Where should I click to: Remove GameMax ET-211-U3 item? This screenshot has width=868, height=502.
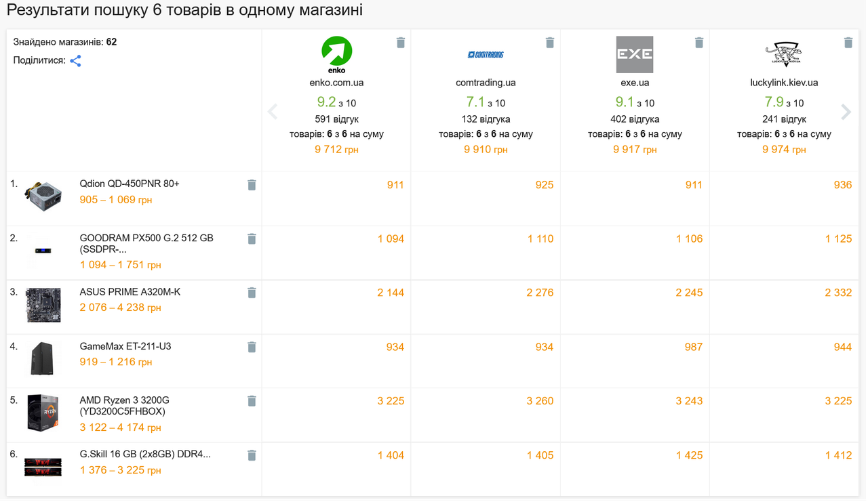[x=252, y=347]
